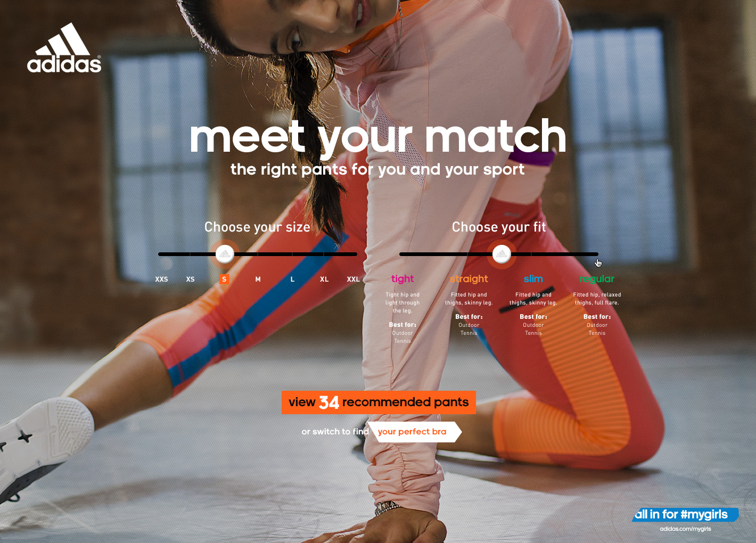Click view 34 recommended pants button
Screen dimensions: 756x543
pos(379,402)
